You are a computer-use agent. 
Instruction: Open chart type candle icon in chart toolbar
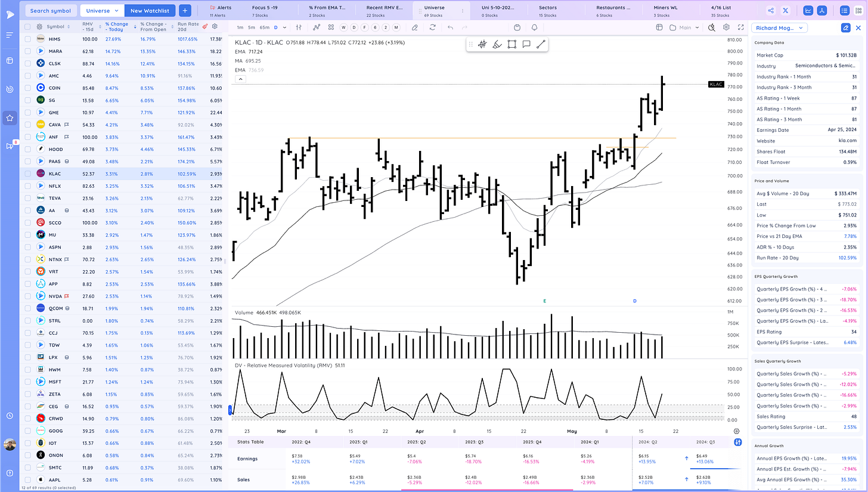pos(300,27)
